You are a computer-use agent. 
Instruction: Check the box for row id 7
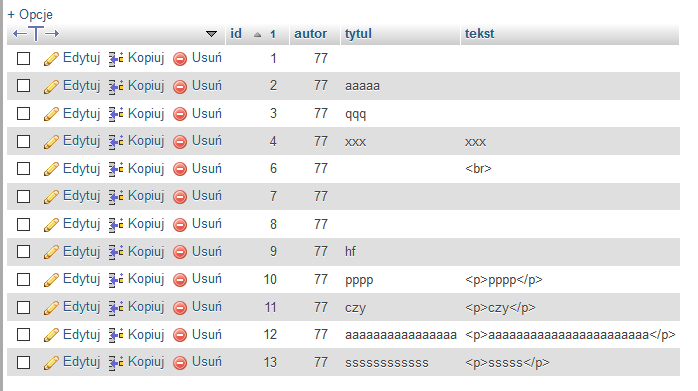(24, 196)
